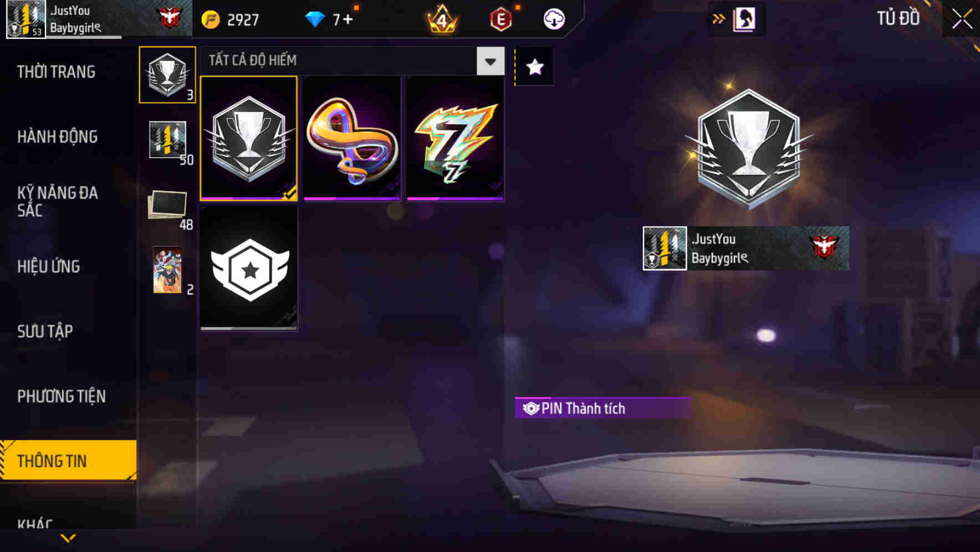The height and width of the screenshot is (552, 980).
Task: Click the PIN Thành tích button
Action: pyautogui.click(x=603, y=408)
